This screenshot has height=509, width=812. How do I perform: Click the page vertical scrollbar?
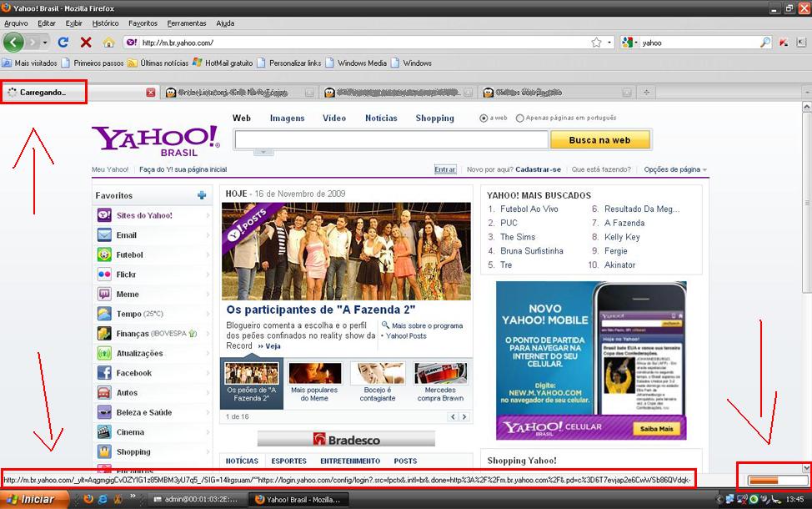(x=806, y=250)
